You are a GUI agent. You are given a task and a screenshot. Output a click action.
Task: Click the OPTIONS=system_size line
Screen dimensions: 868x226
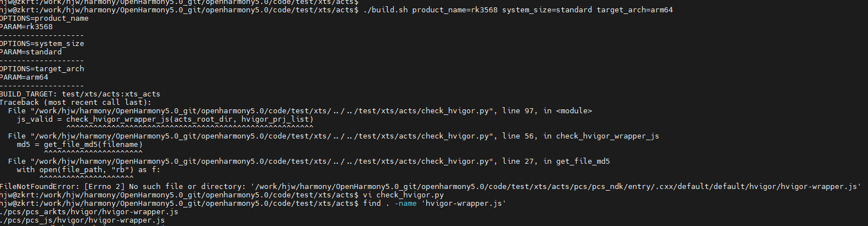click(x=42, y=43)
